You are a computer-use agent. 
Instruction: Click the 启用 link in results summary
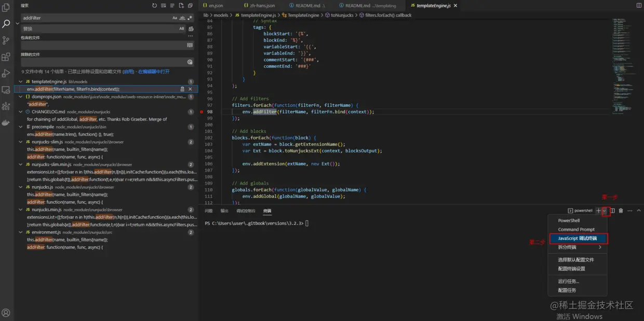[128, 72]
